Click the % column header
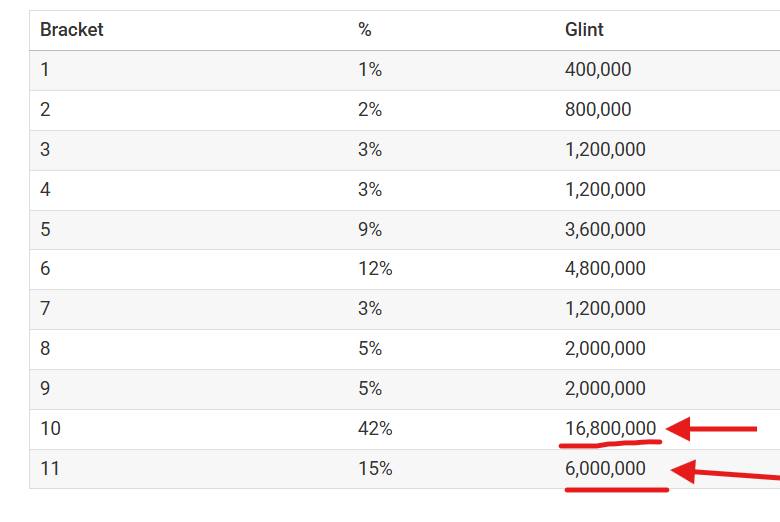 (x=365, y=30)
